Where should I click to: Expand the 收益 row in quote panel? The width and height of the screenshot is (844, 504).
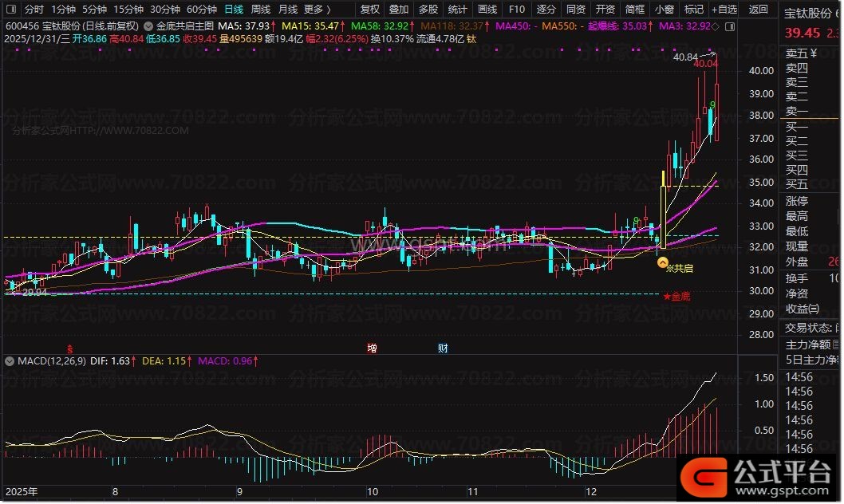click(802, 309)
